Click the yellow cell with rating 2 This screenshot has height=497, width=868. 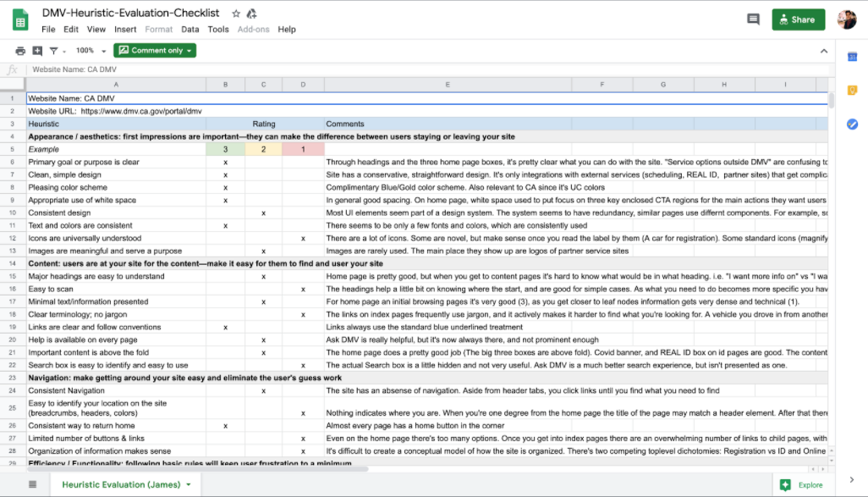pyautogui.click(x=263, y=149)
